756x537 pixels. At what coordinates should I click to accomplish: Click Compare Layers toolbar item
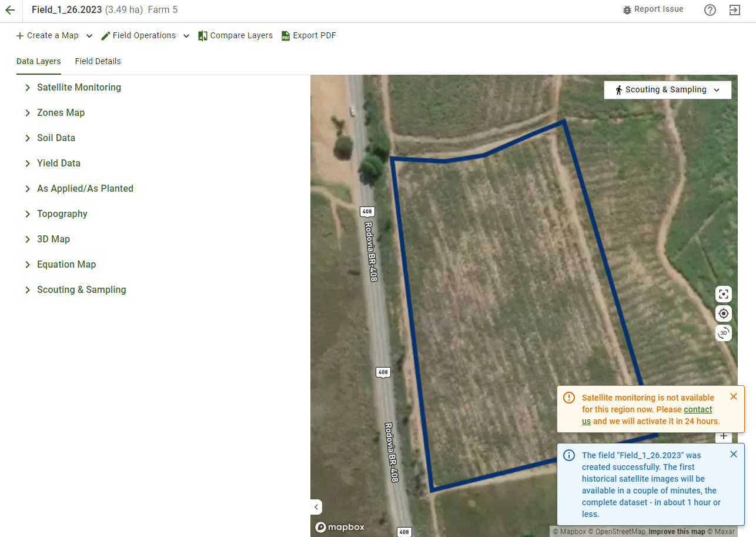[x=235, y=36]
